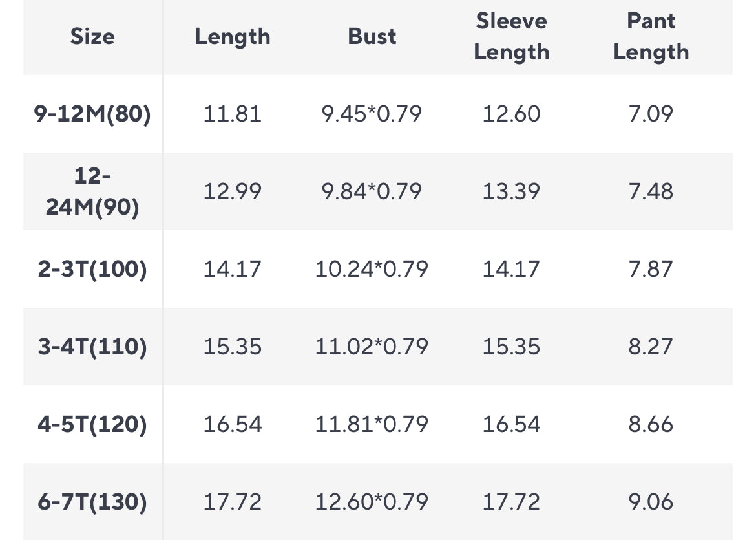Select the 9-12M(80) size row label
The height and width of the screenshot is (540, 756).
click(92, 114)
